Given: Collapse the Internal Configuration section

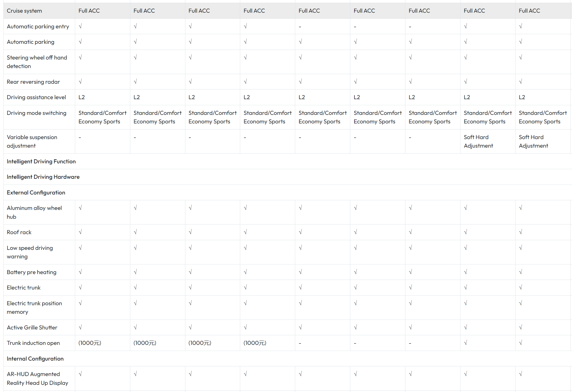Looking at the screenshot, I should 35,359.
